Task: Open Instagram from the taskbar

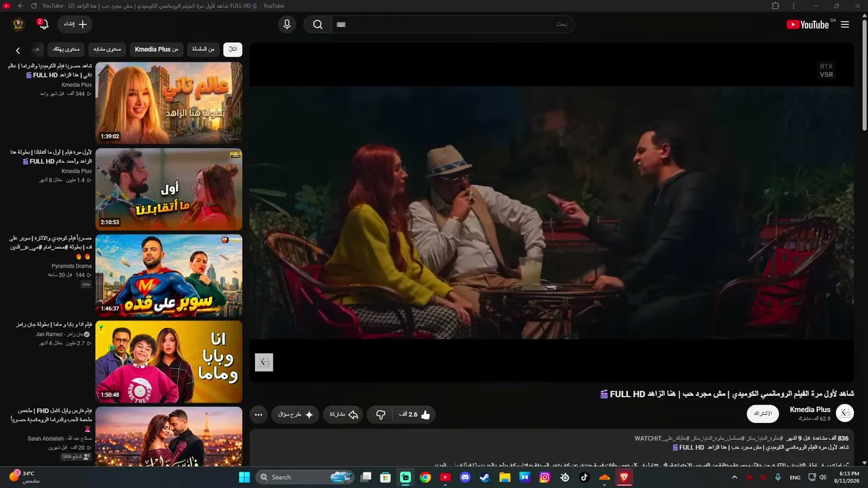Action: tap(545, 477)
